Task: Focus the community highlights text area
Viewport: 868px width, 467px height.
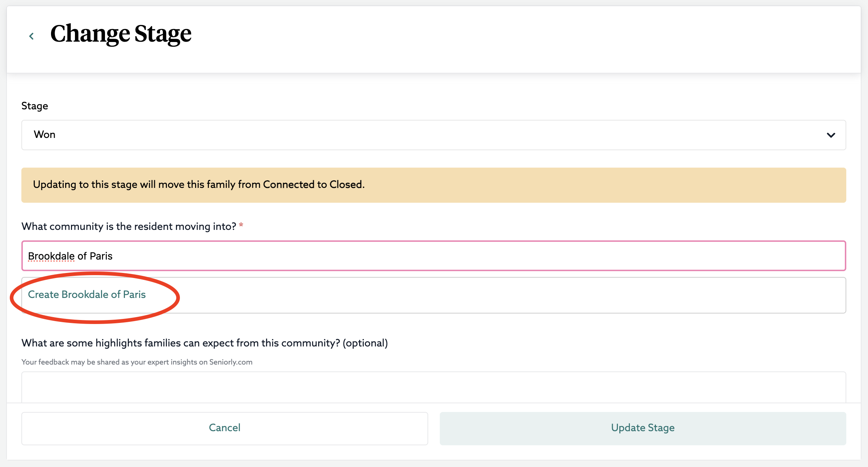Action: coord(433,387)
